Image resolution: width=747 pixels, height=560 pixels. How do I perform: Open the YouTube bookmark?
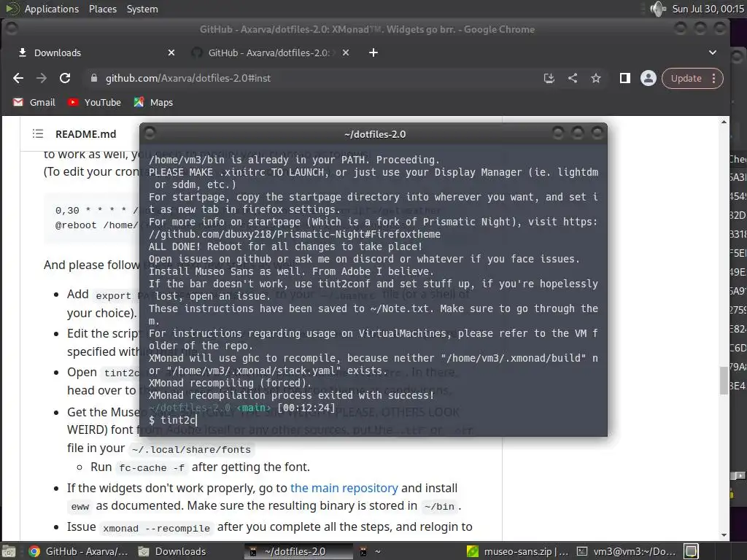(x=94, y=102)
